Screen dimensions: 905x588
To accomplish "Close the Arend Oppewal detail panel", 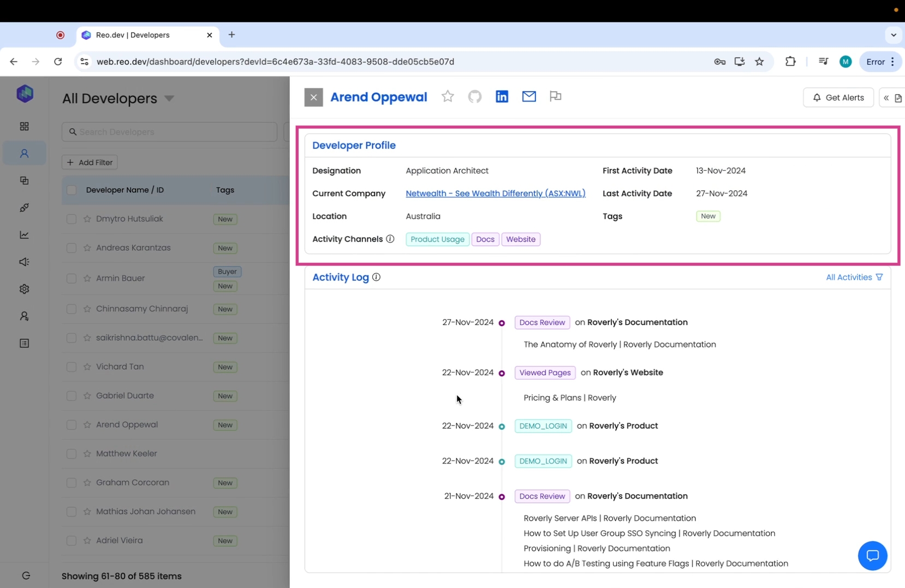I will [x=313, y=98].
